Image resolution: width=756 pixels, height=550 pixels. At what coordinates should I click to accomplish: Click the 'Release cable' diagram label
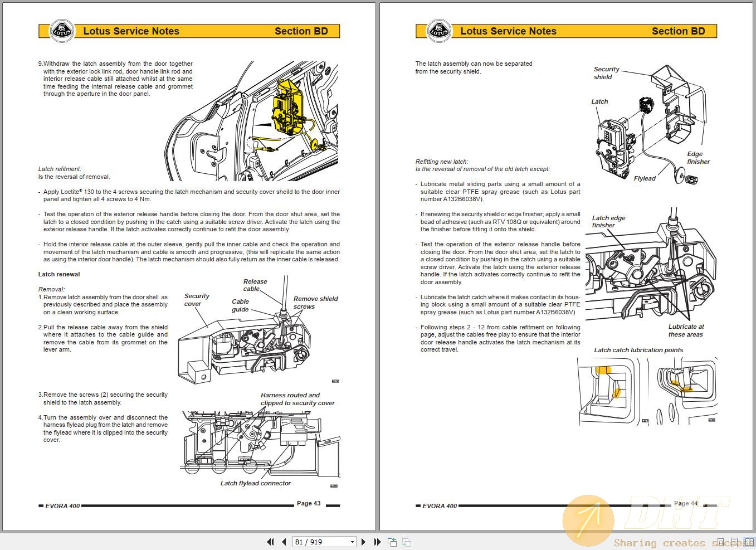pos(255,285)
